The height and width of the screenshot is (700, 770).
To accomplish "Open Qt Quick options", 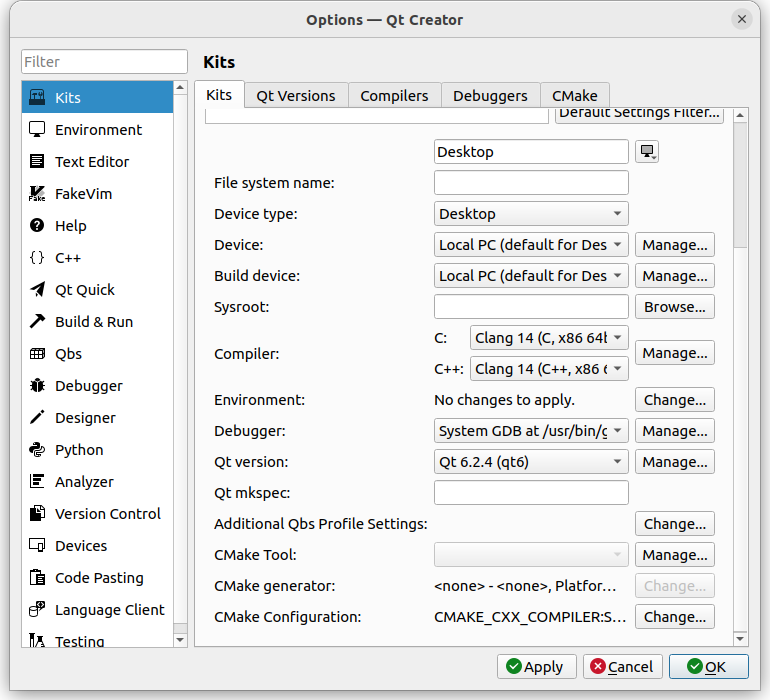I will pyautogui.click(x=97, y=290).
